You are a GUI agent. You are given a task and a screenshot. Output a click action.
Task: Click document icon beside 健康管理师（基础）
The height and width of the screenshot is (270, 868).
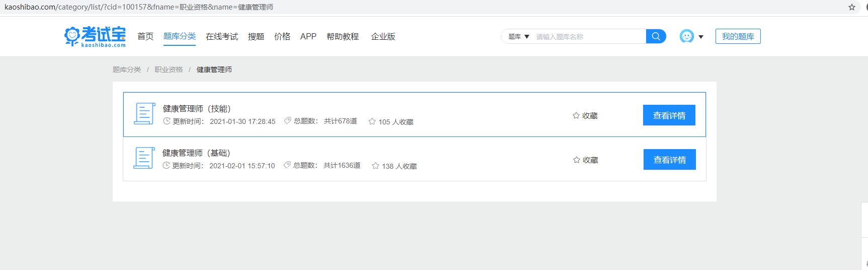coord(144,158)
